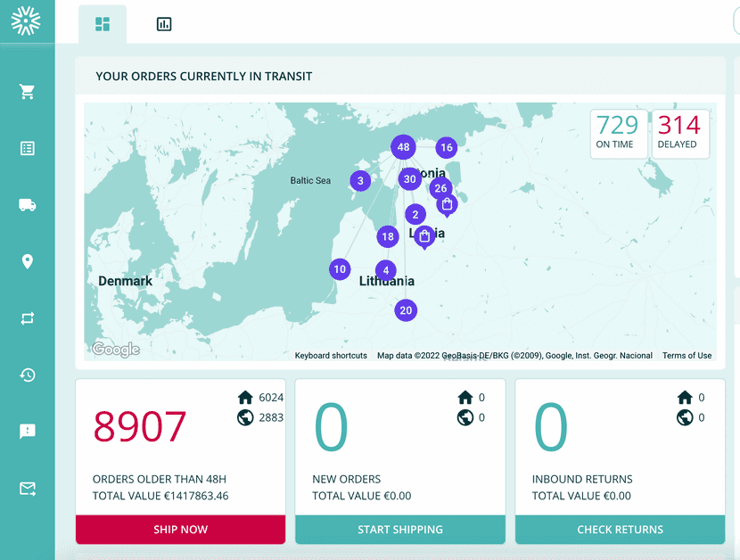Open the history clock sidebar icon
The image size is (740, 560).
(28, 375)
